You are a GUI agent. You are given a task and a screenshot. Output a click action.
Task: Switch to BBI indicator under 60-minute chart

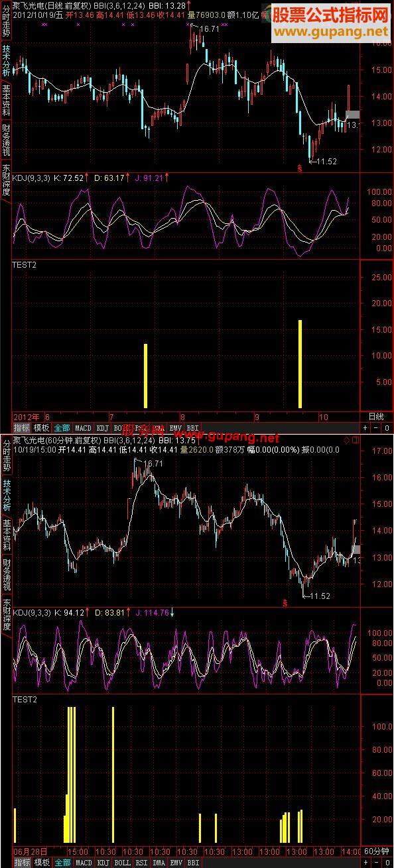tap(193, 863)
